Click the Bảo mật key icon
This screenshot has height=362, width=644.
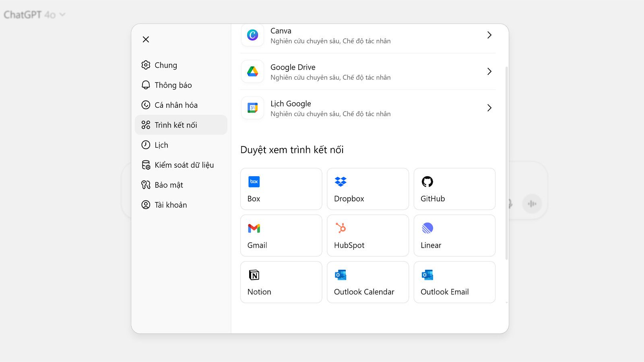[146, 185]
